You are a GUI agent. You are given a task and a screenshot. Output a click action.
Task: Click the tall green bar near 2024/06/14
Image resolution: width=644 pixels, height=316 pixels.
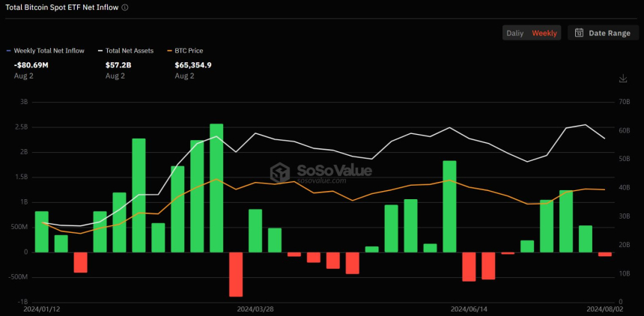449,207
